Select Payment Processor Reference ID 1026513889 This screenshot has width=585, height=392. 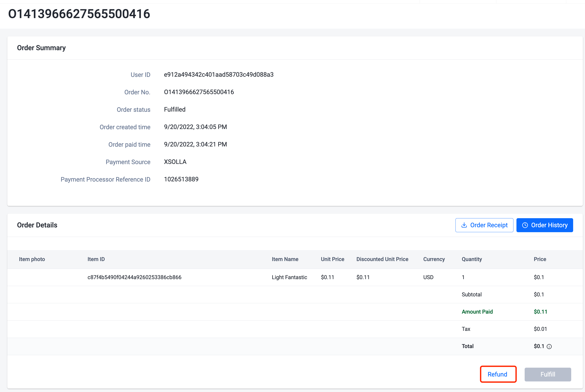coord(181,179)
